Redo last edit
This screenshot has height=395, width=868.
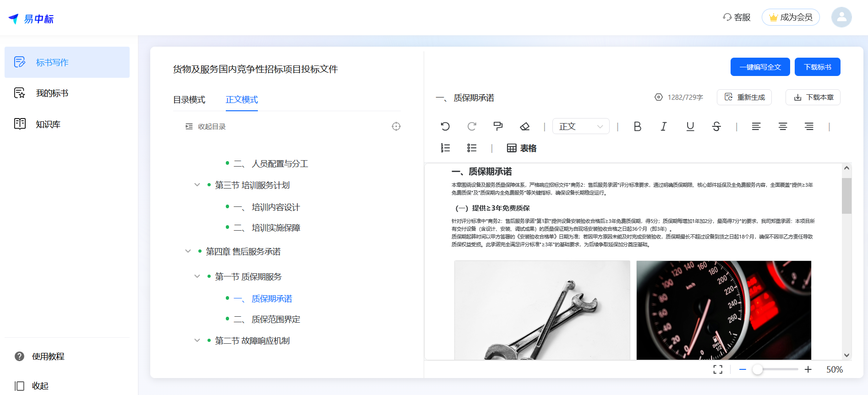pos(472,126)
